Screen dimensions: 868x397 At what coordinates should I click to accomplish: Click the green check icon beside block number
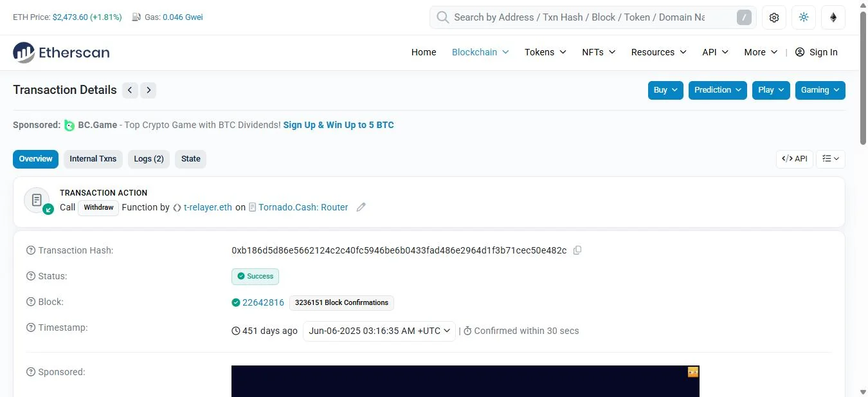236,302
